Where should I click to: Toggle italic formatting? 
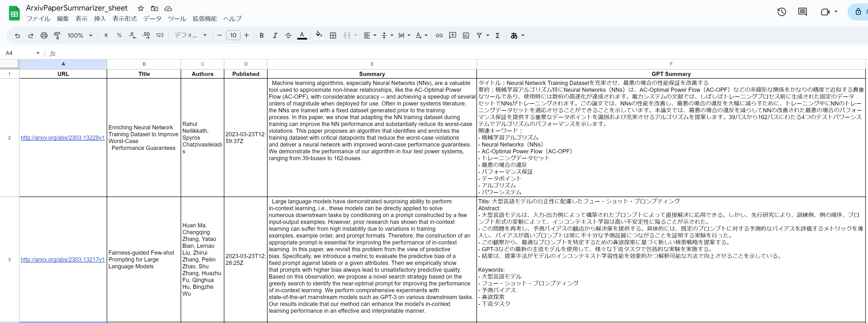click(x=275, y=35)
